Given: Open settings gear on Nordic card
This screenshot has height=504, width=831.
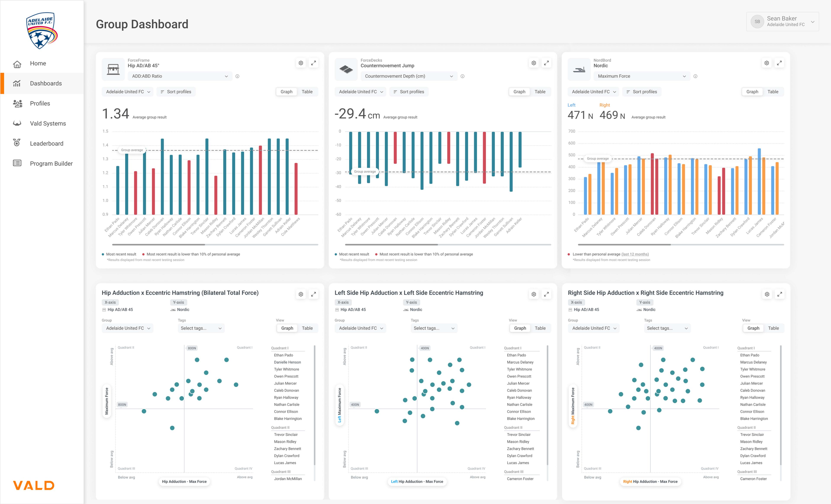Looking at the screenshot, I should (x=767, y=63).
